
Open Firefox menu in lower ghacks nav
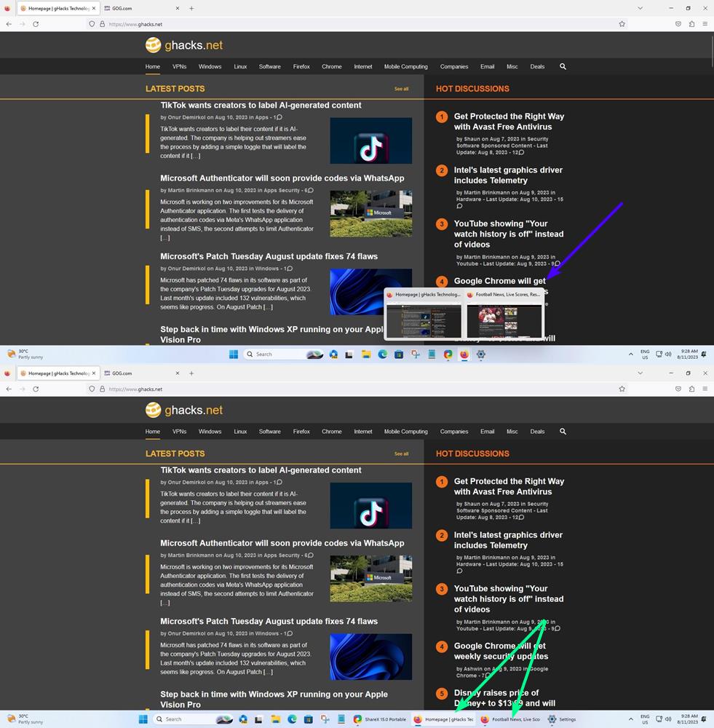tap(301, 431)
